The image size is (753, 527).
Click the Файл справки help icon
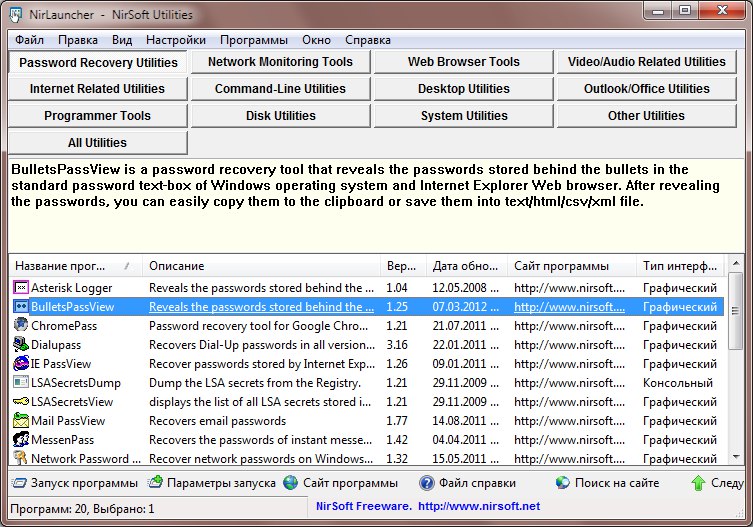pos(426,483)
